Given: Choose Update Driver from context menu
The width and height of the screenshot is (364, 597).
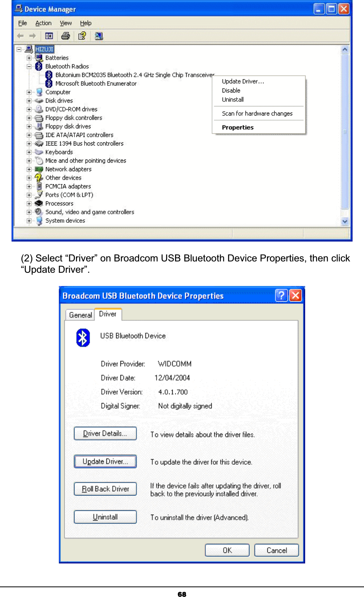Looking at the screenshot, I should (243, 81).
